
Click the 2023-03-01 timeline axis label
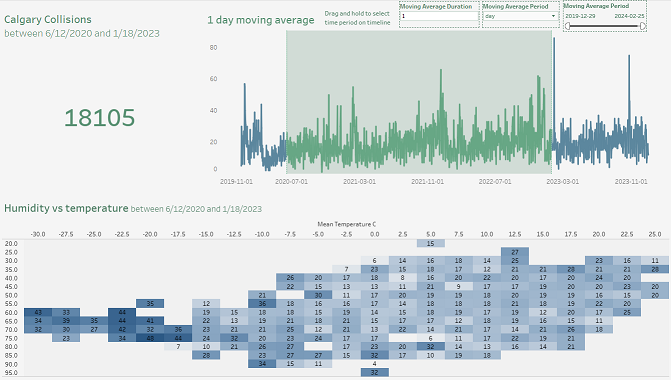[562, 181]
